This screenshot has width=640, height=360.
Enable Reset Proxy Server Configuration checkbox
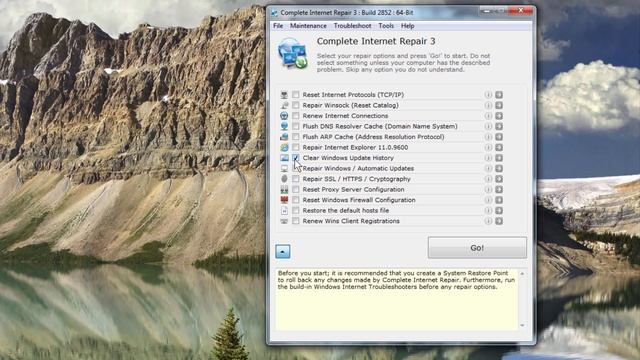[x=296, y=189]
